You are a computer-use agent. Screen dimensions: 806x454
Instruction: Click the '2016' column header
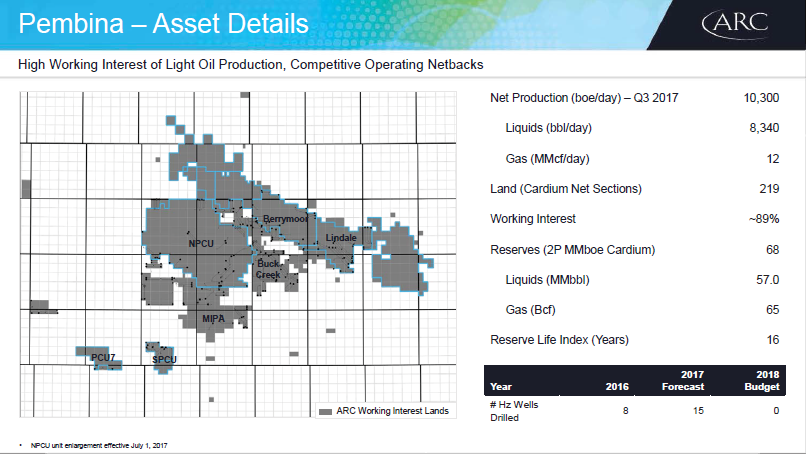tap(617, 387)
